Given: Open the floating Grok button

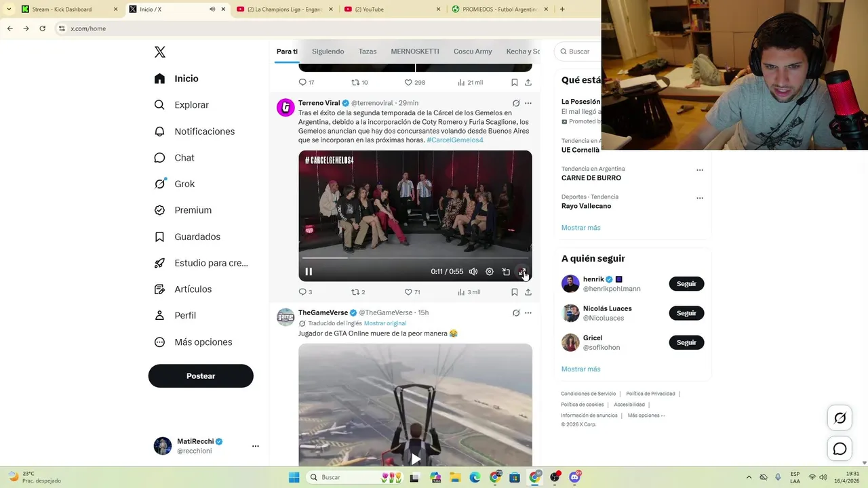Looking at the screenshot, I should tap(840, 418).
